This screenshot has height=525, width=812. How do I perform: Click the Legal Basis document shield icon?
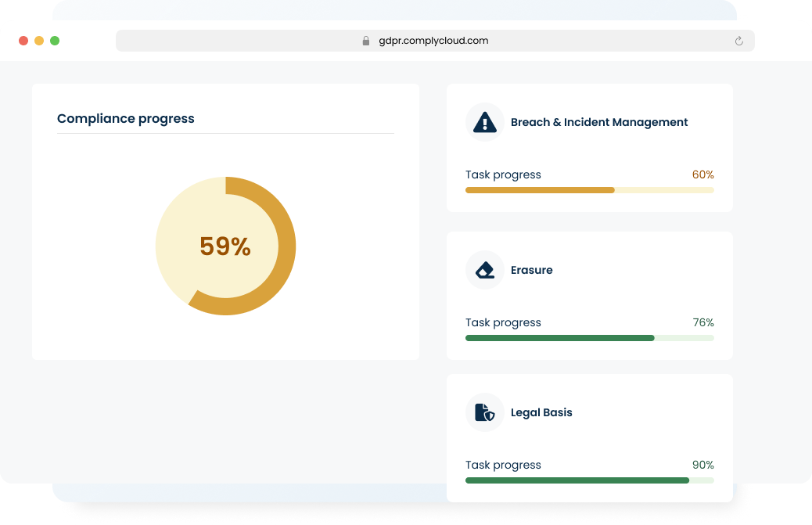coord(484,412)
